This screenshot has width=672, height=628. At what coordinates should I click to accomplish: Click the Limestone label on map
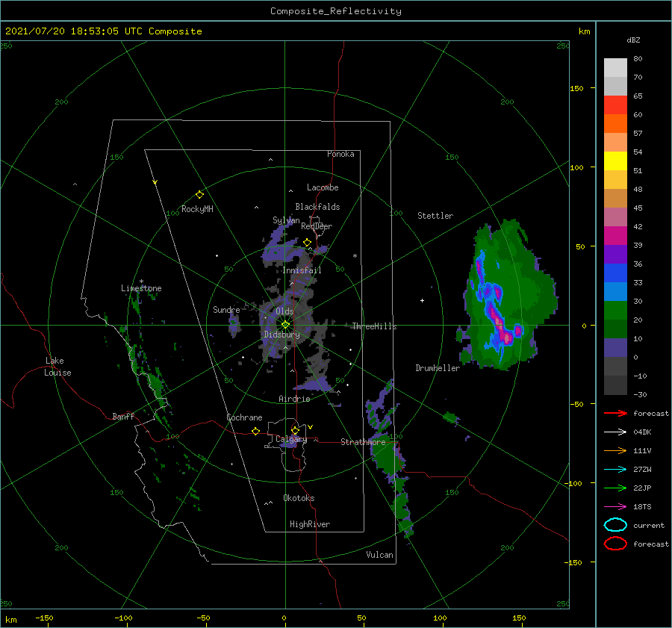click(141, 288)
